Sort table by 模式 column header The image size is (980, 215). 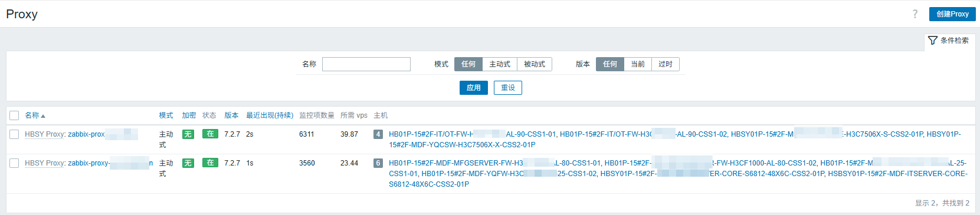pos(166,115)
